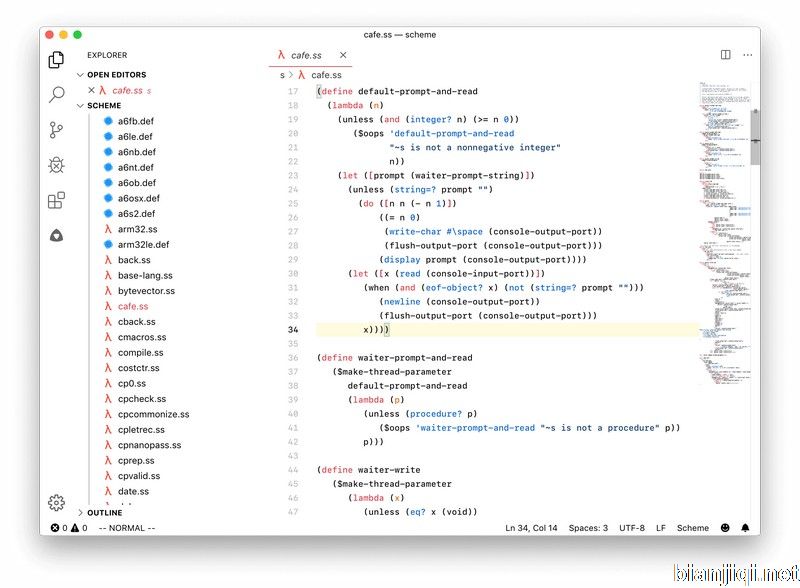Image resolution: width=800 pixels, height=588 pixels.
Task: Click the editor vertical scrollbar thumb
Action: [755, 137]
